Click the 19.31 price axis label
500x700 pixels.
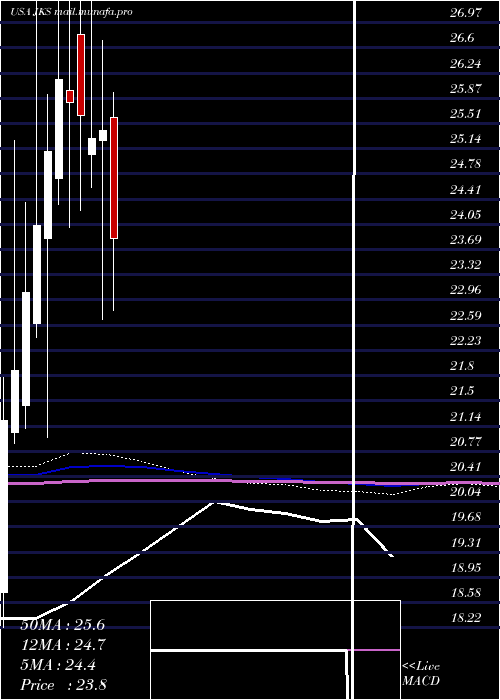(x=466, y=542)
